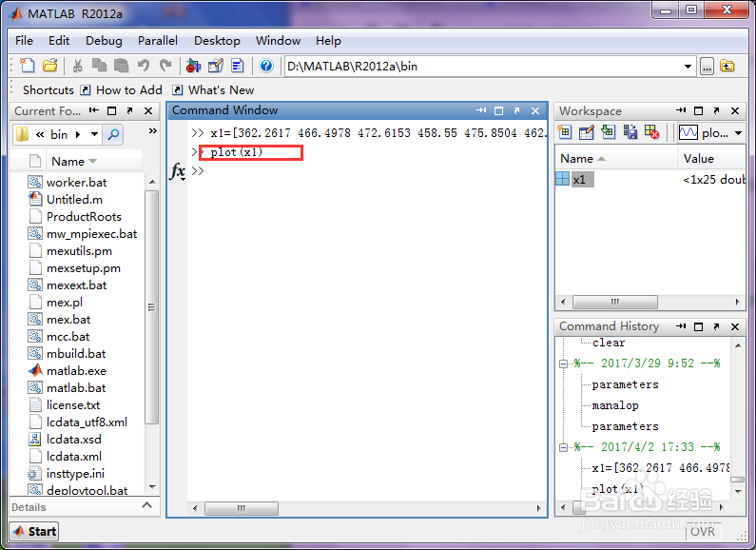756x550 pixels.
Task: Click the Undo arrow icon
Action: coord(144,66)
